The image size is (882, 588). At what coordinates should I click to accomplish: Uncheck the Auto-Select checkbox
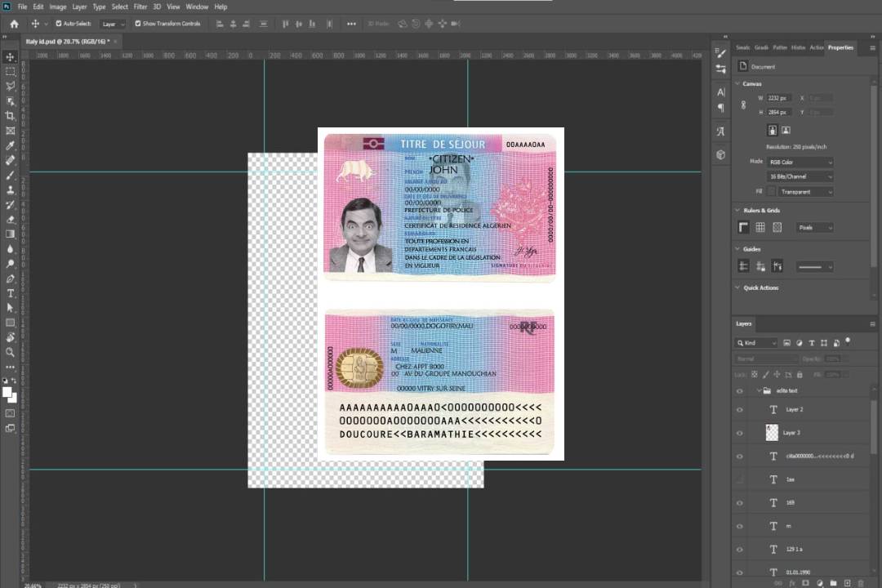point(57,24)
